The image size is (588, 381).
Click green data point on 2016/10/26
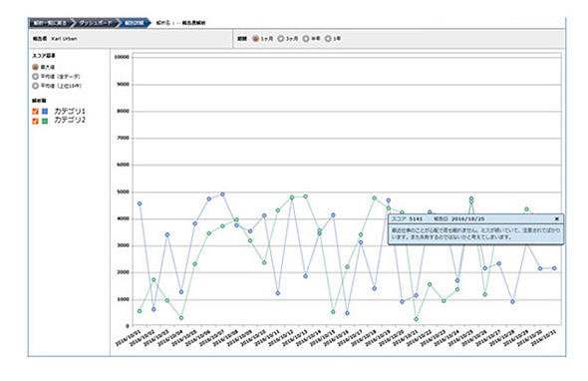click(485, 294)
